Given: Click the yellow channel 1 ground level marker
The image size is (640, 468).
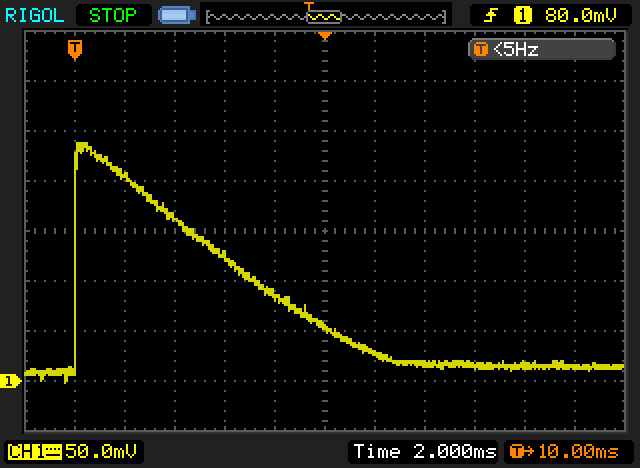Looking at the screenshot, I should click(x=10, y=381).
